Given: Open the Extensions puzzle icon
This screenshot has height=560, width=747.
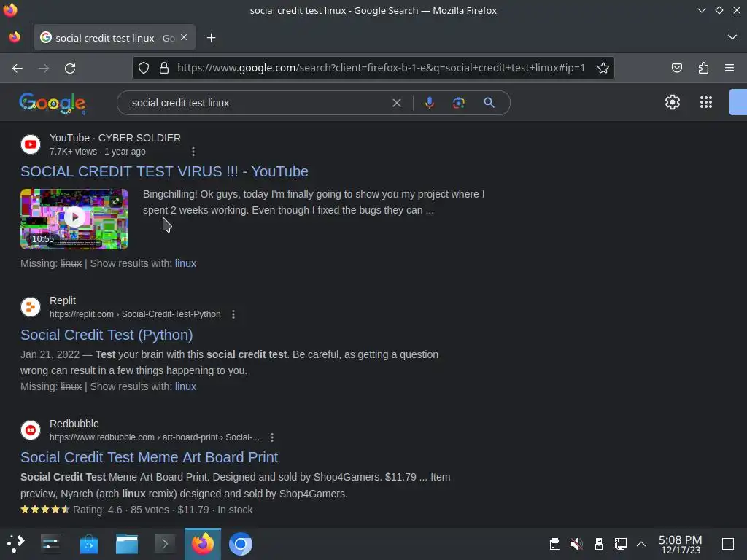Looking at the screenshot, I should (x=703, y=68).
